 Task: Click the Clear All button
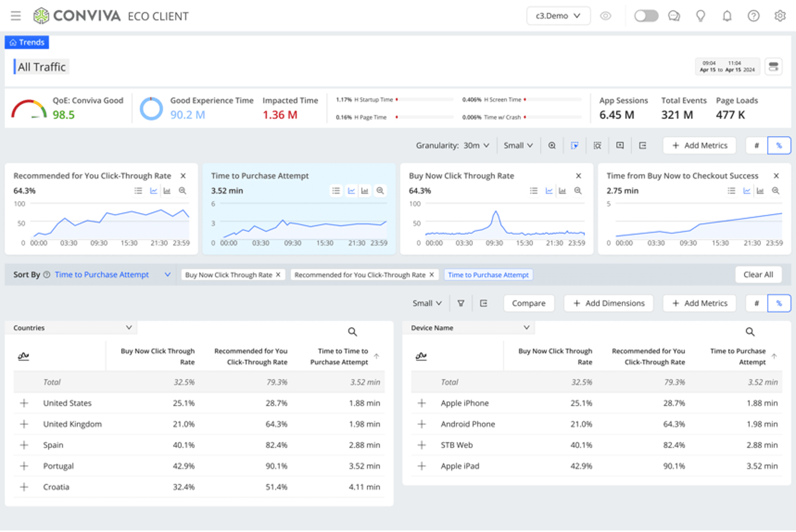point(758,274)
